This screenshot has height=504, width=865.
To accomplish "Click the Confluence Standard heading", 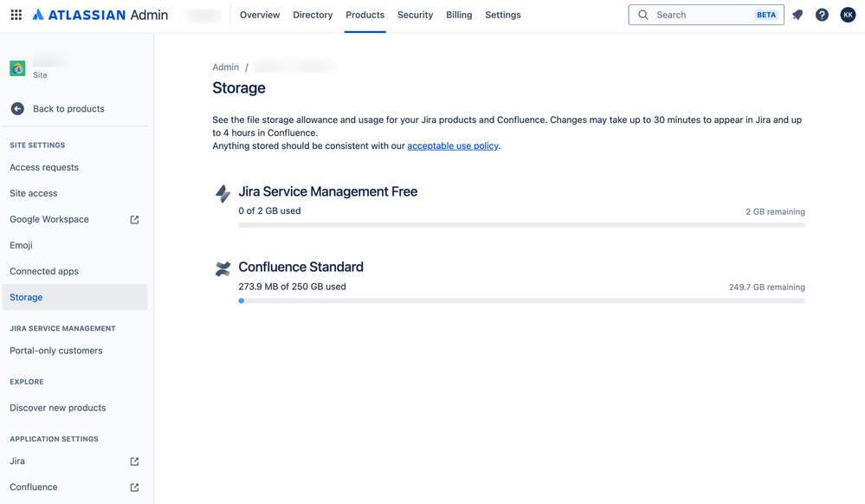I will click(300, 268).
